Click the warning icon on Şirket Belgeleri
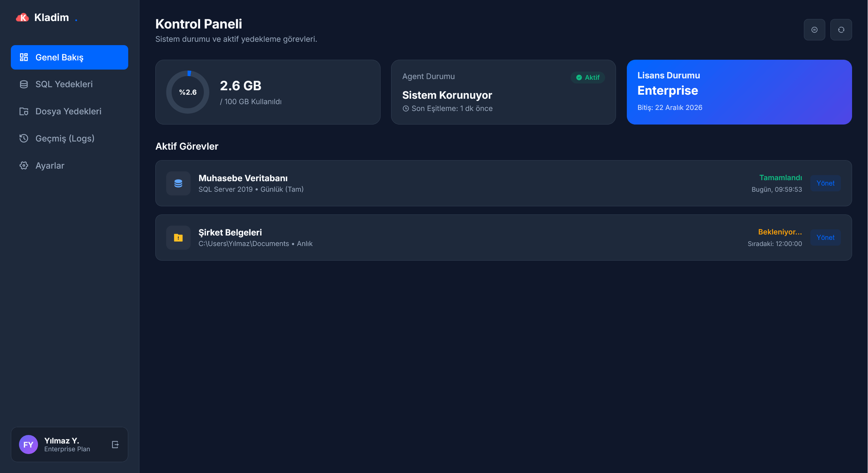The height and width of the screenshot is (473, 868). tap(178, 238)
